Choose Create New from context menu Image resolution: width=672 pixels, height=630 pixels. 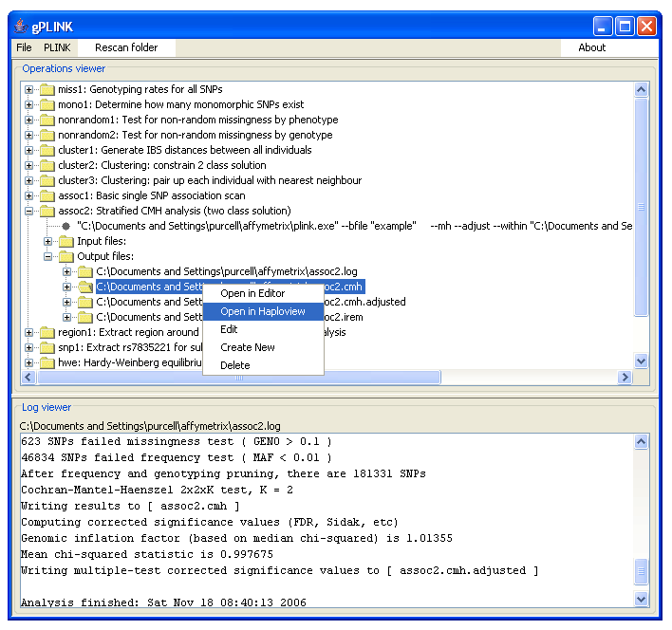pos(263,348)
